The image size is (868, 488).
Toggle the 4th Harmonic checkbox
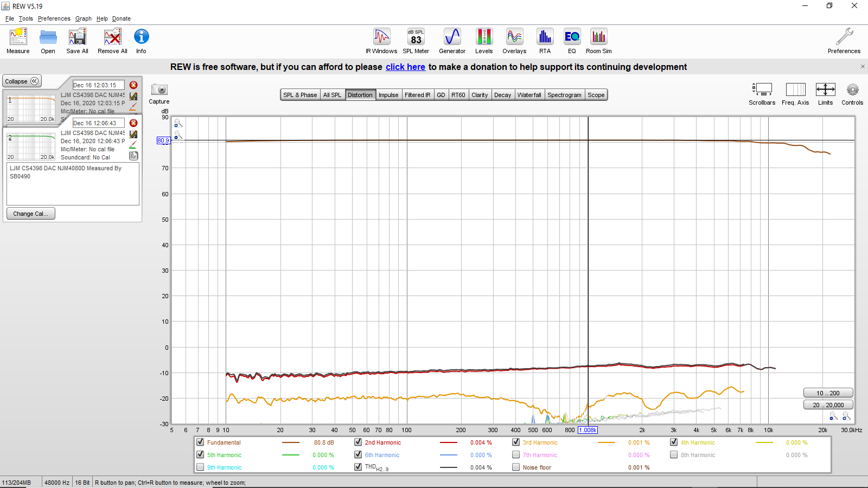[x=674, y=442]
